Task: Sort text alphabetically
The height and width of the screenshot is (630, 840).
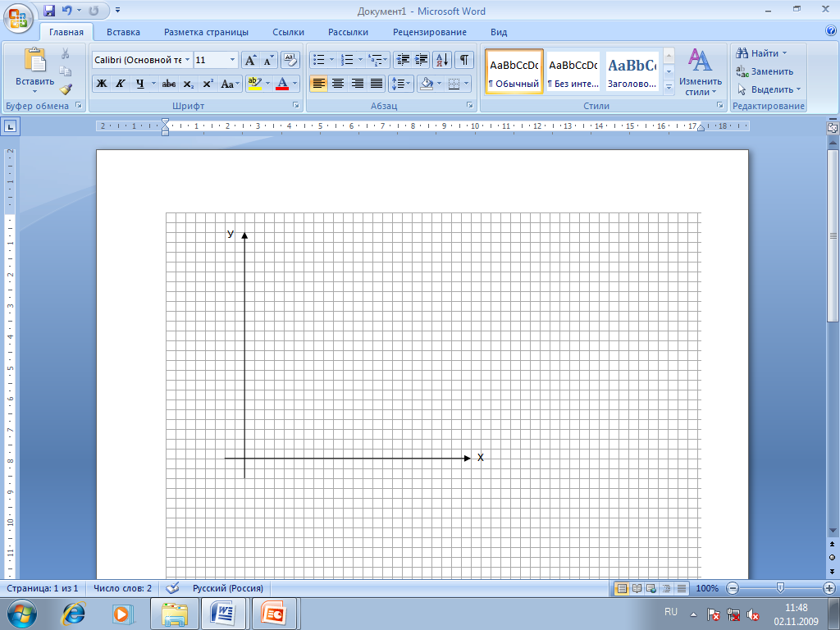Action: tap(442, 60)
